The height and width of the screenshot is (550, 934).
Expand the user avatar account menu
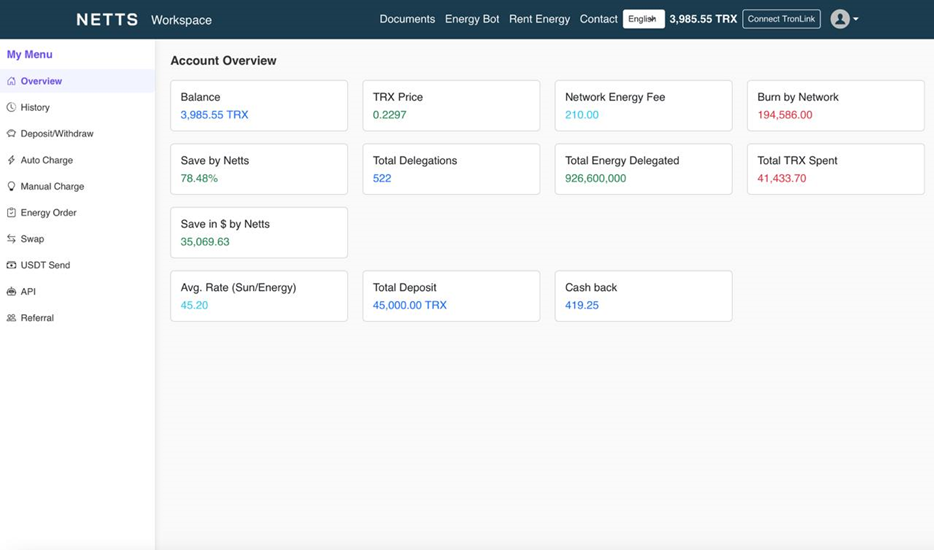pos(840,19)
